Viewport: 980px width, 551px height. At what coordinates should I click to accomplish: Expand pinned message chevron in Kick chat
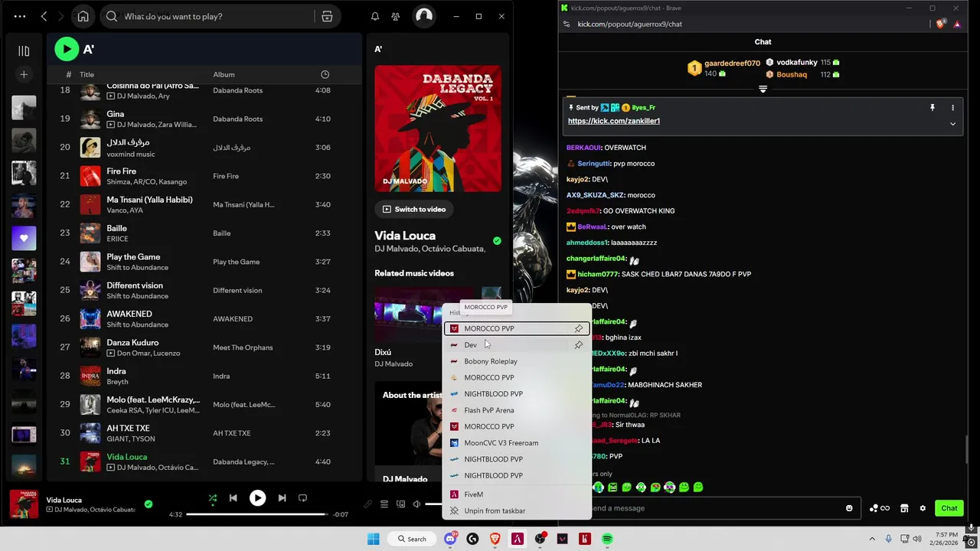coord(952,123)
